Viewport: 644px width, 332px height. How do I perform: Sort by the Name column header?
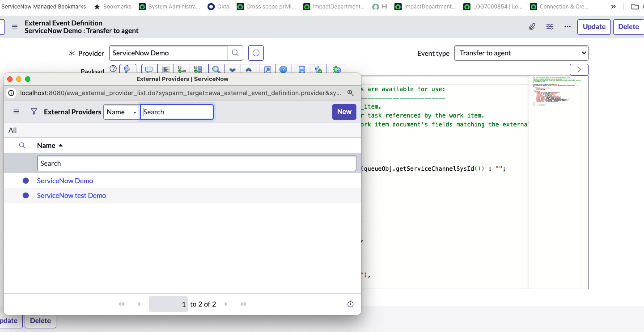pos(46,145)
